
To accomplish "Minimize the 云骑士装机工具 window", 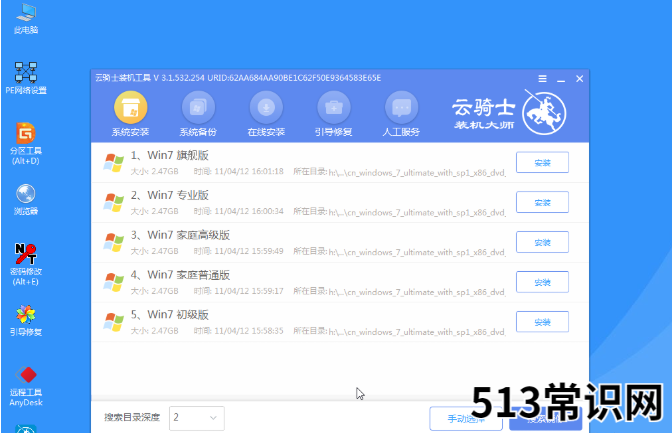I will [x=561, y=79].
